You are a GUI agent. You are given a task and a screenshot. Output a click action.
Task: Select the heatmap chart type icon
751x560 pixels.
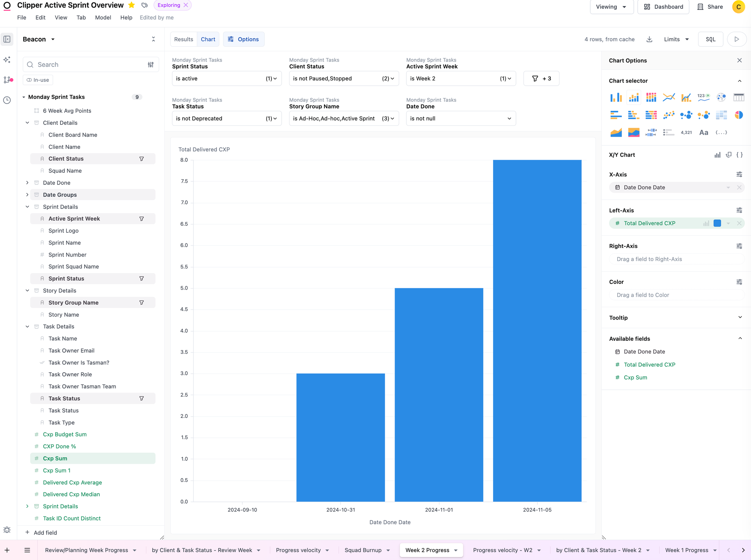coord(721,115)
